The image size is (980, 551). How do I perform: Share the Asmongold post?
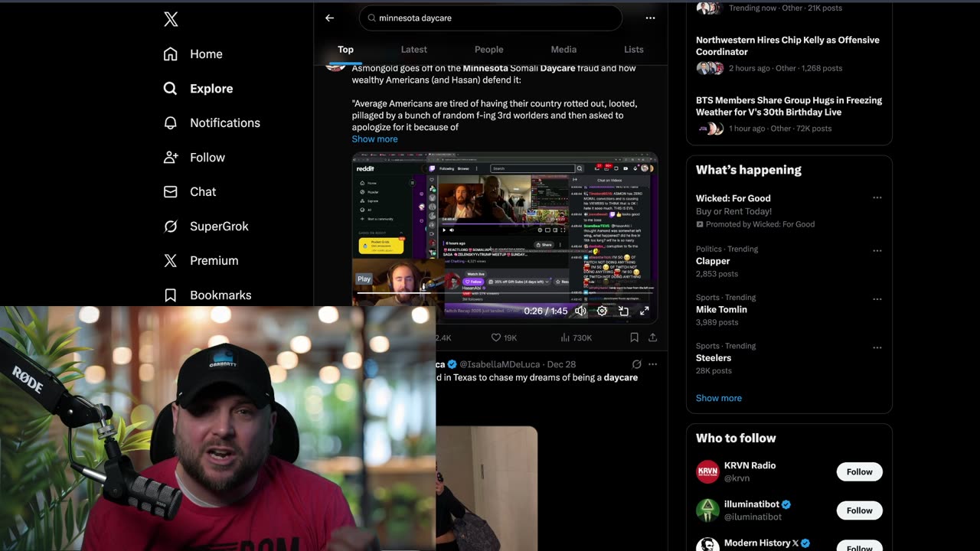(652, 337)
